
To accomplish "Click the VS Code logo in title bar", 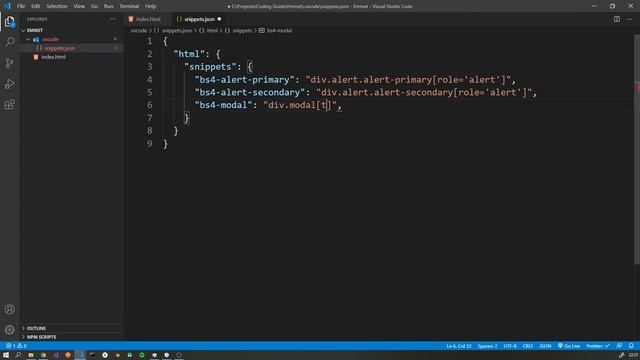I will pyautogui.click(x=7, y=6).
